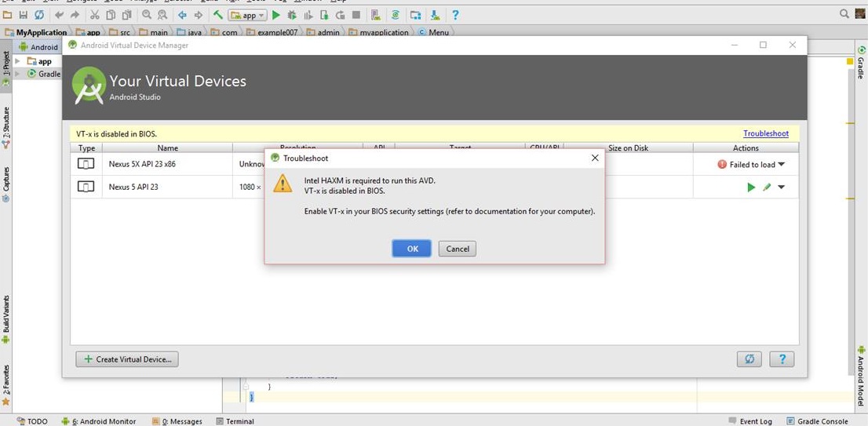
Task: Click the Make Project hammer icon
Action: [x=218, y=15]
